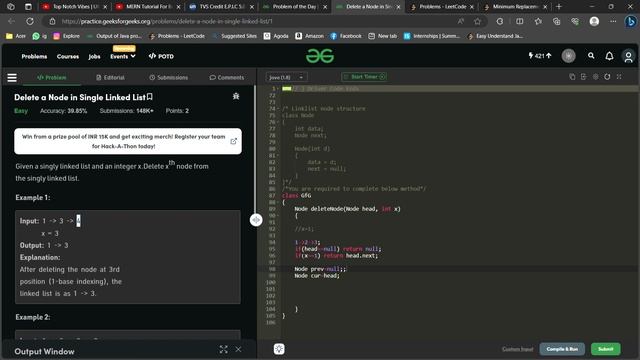This screenshot has height=360, width=640.
Task: Switch to Minimum Replacement browser tab
Action: click(515, 7)
